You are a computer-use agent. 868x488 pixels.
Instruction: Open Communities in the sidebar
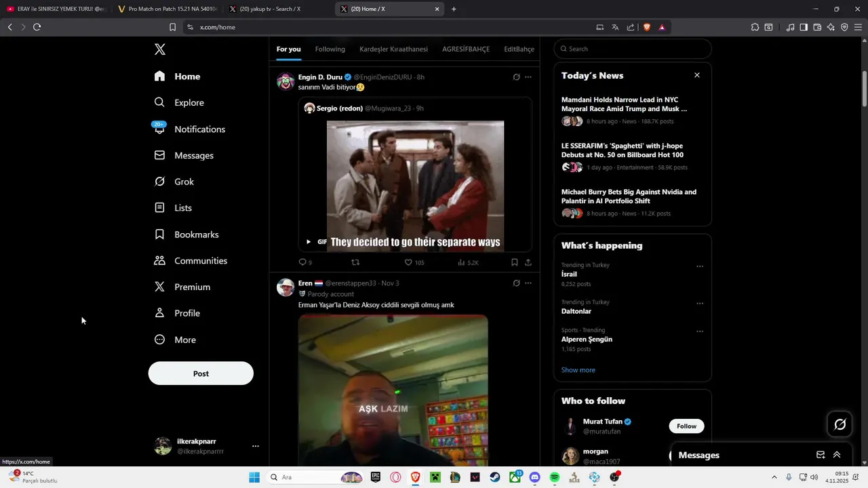pos(191,261)
